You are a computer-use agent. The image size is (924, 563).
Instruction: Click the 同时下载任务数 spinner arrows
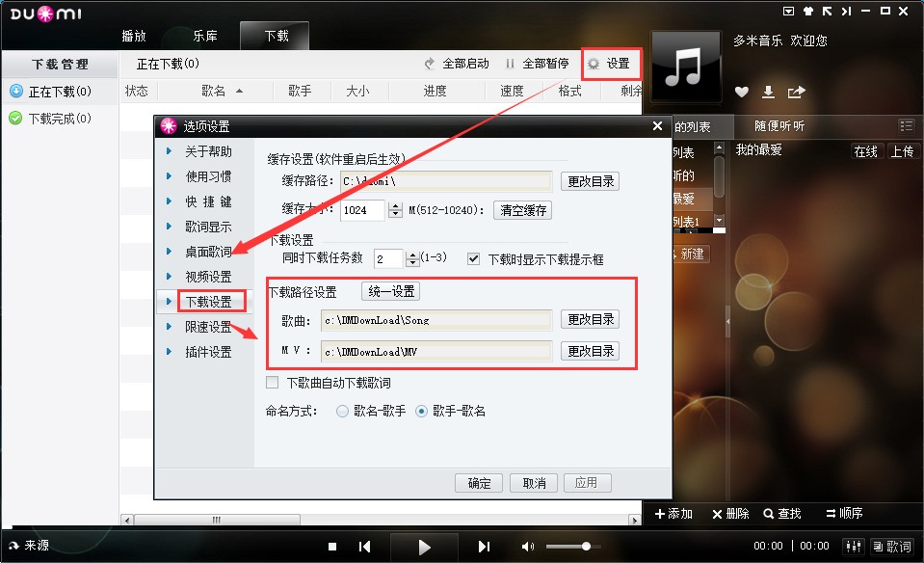(x=412, y=258)
